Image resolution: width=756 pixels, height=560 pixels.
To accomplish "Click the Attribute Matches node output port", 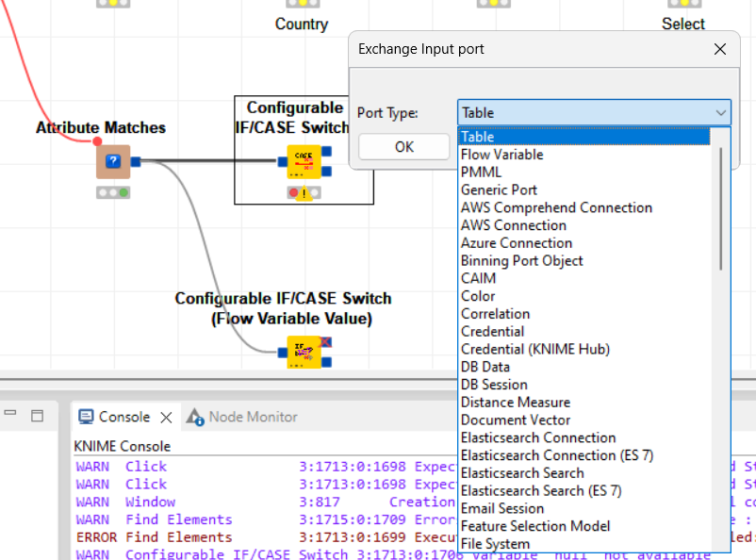I will 136,161.
